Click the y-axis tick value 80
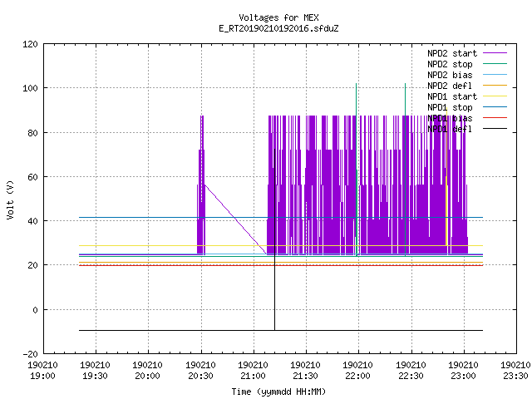Image resolution: width=532 pixels, height=399 pixels. [32, 133]
